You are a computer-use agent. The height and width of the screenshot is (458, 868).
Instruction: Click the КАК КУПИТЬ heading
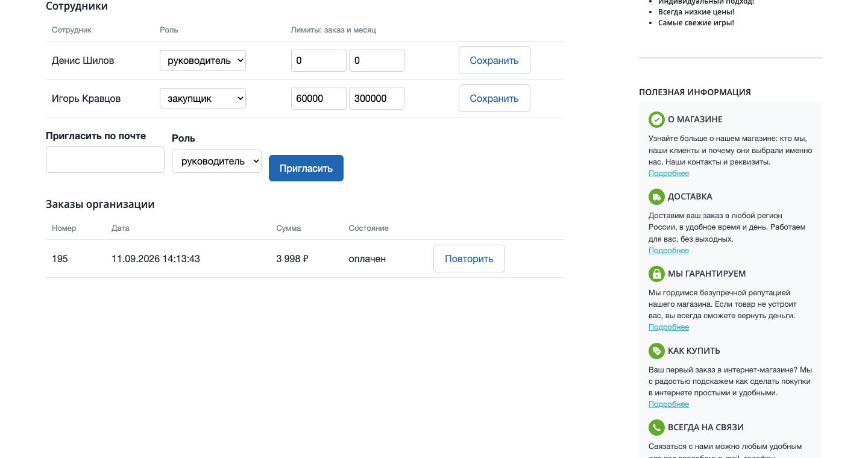point(694,351)
